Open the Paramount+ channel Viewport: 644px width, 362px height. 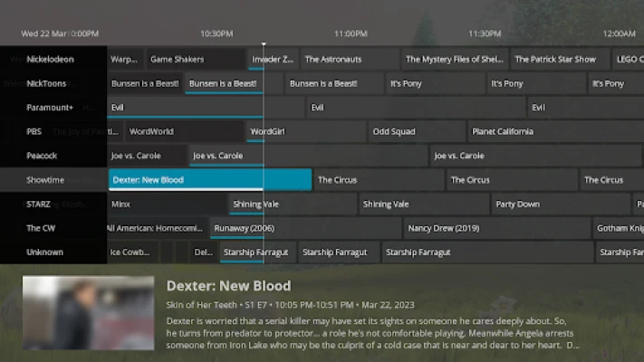50,108
